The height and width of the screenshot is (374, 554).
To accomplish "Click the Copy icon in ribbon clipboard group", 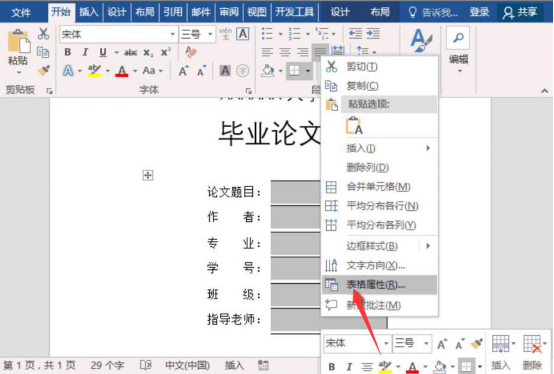I will [x=43, y=53].
